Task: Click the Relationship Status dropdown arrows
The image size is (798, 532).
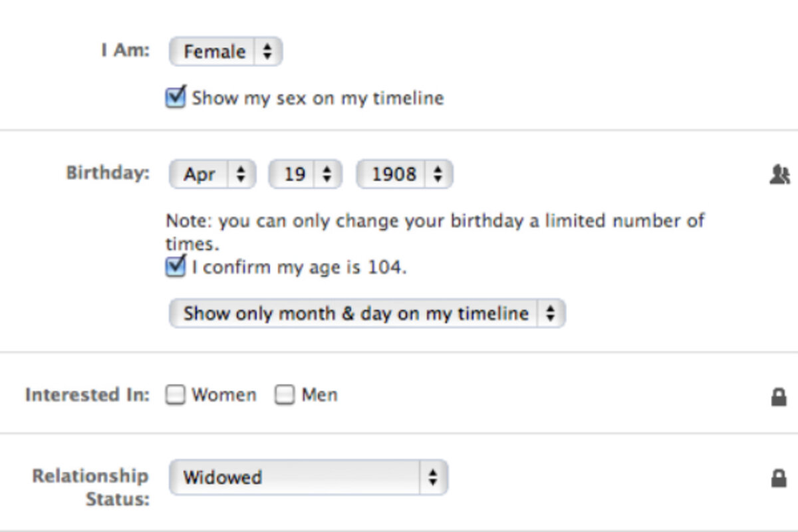Action: 433,477
